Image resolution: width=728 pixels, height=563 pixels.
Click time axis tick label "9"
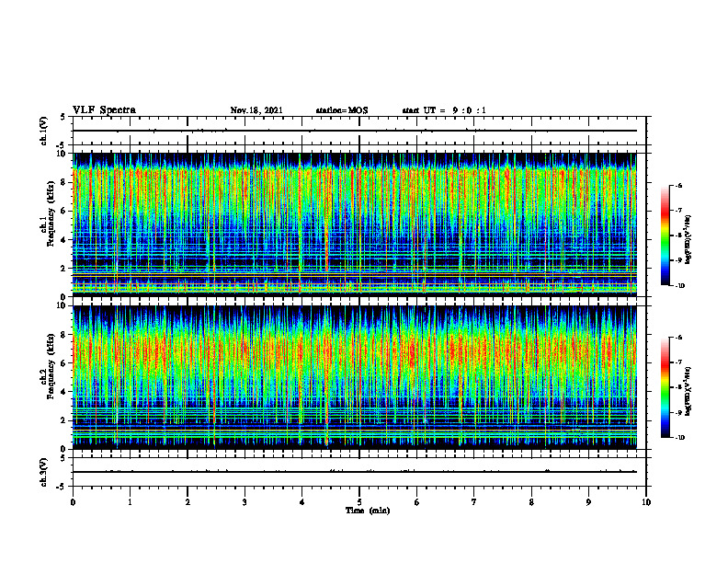(x=588, y=502)
